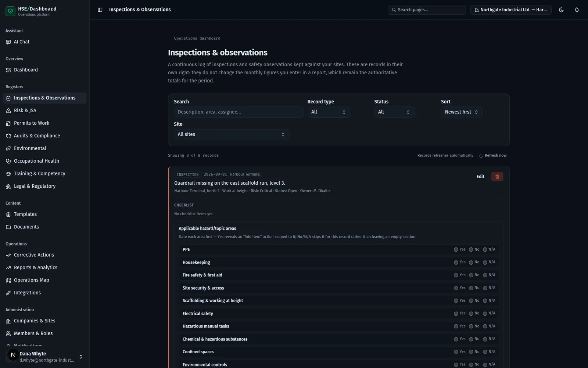
Task: Click the Legal & Regulatory gavel icon
Action: pos(8,186)
